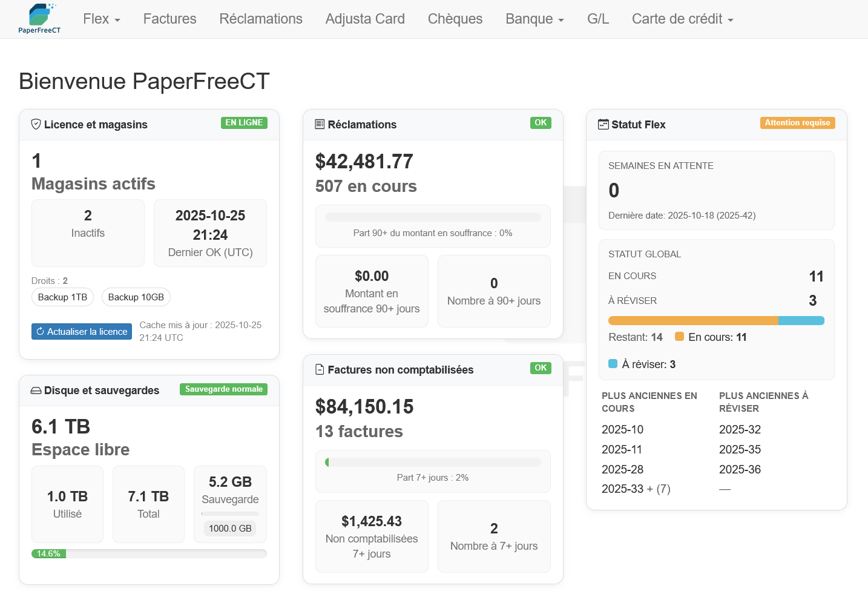This screenshot has width=868, height=600.
Task: Click the shield icon beside Licence et magasins
Action: click(36, 124)
